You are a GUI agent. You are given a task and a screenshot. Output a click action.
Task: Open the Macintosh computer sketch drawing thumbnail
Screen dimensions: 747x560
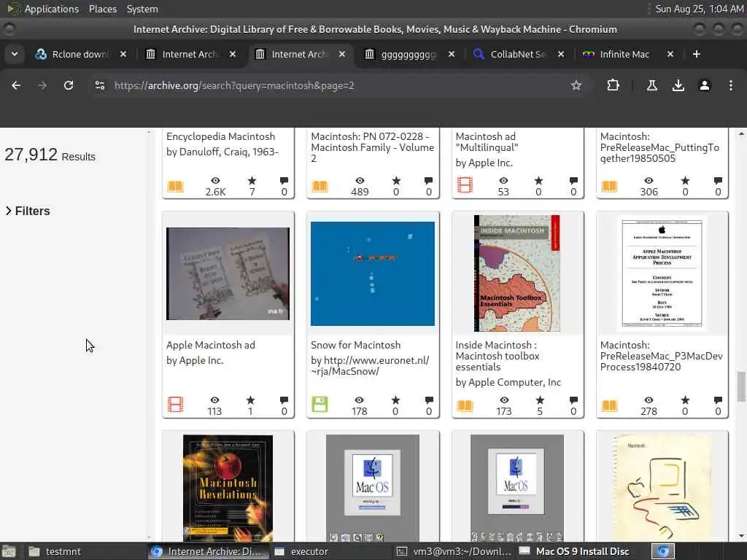point(662,488)
